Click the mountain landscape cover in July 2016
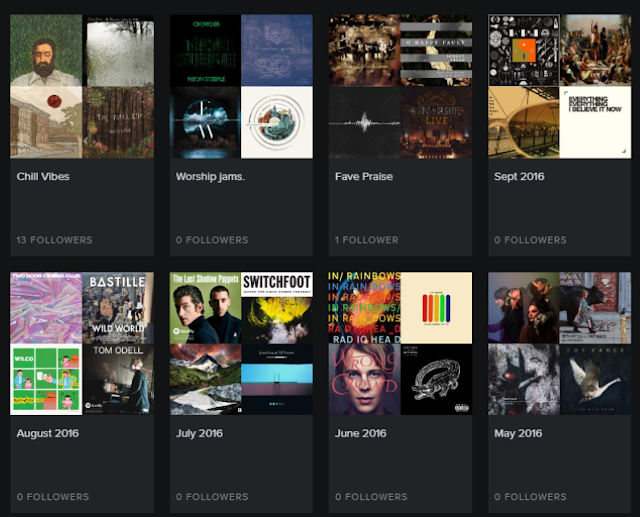640x517 pixels. (x=205, y=379)
